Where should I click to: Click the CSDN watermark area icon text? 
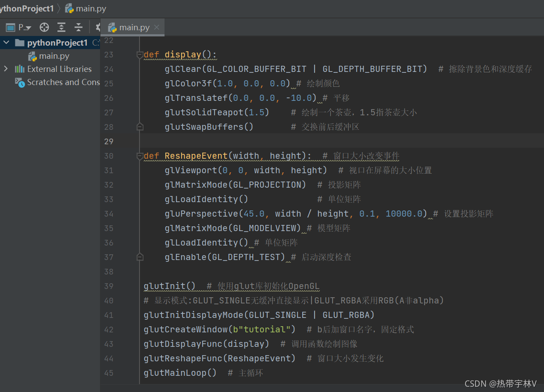click(x=501, y=383)
